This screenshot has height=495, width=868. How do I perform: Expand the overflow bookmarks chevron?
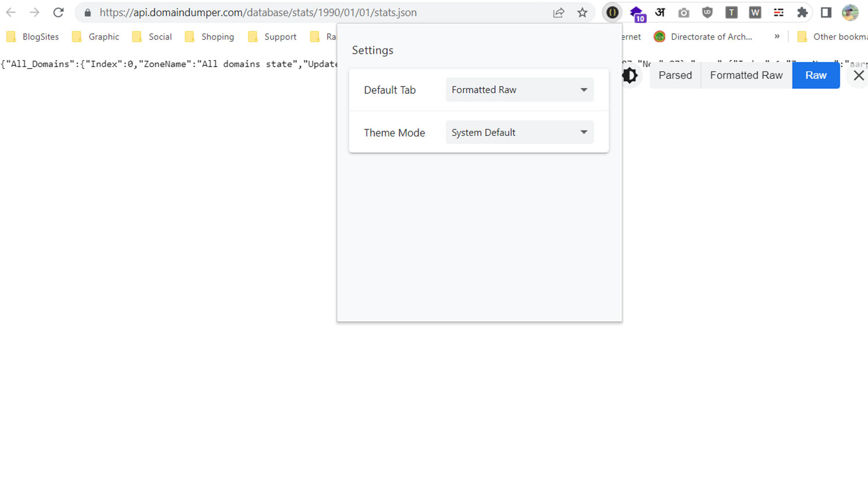[777, 36]
